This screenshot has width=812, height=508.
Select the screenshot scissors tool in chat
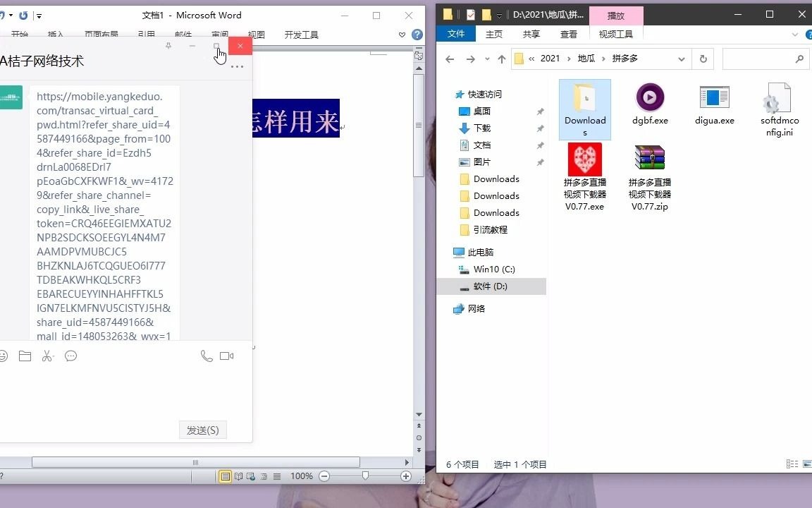(x=47, y=356)
